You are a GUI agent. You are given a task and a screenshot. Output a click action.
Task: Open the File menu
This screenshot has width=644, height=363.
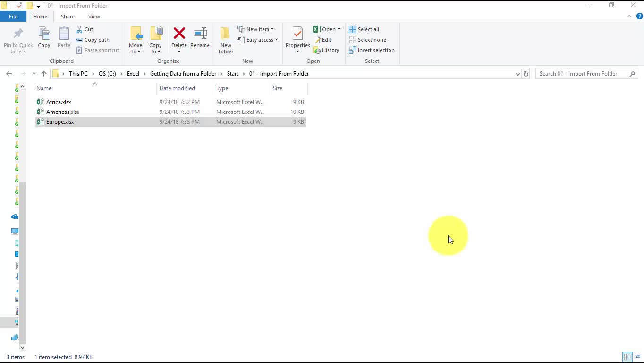[13, 17]
